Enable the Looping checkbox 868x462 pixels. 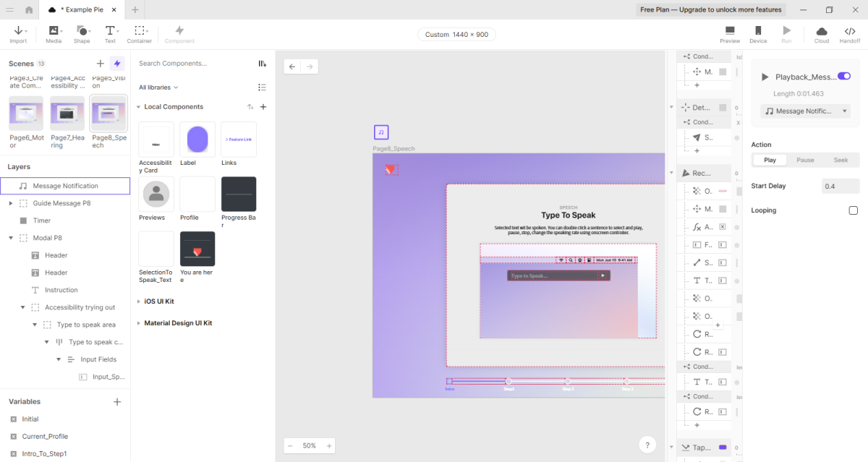(x=853, y=210)
